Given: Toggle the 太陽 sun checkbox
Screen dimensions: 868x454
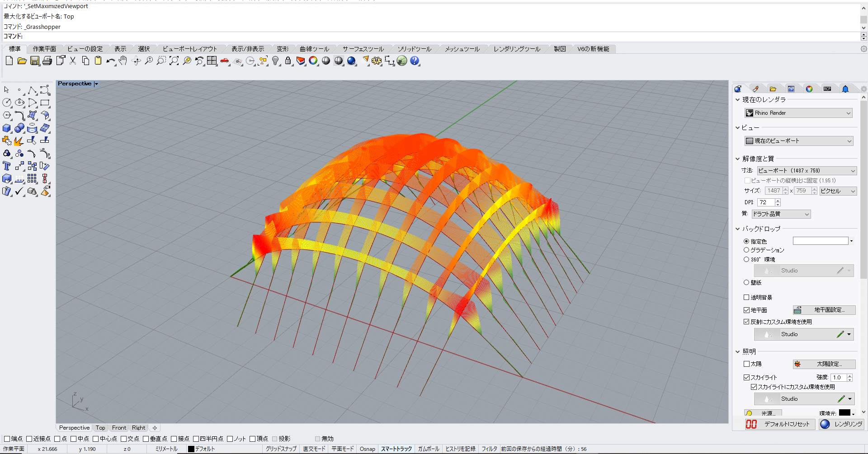Looking at the screenshot, I should (746, 364).
